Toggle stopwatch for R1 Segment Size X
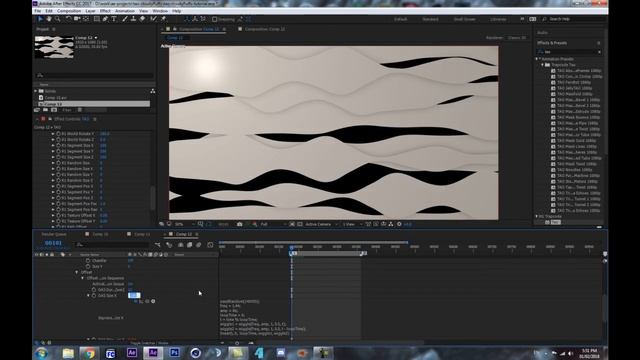 click(x=58, y=145)
